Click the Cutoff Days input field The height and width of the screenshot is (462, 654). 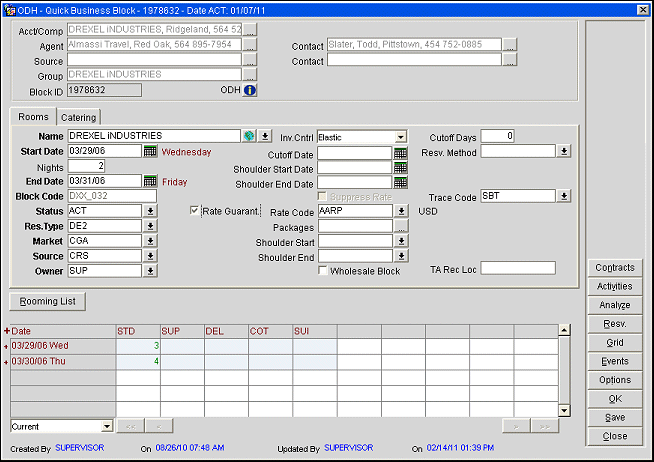coord(497,136)
